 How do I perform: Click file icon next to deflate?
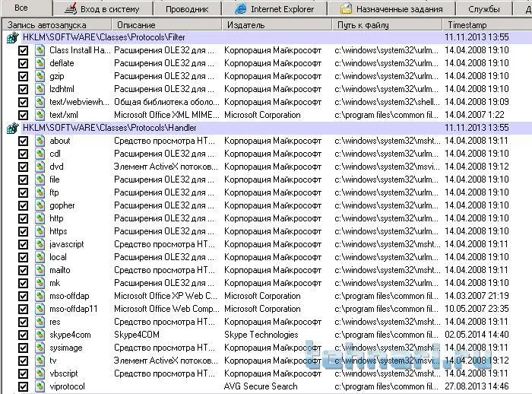tap(40, 63)
